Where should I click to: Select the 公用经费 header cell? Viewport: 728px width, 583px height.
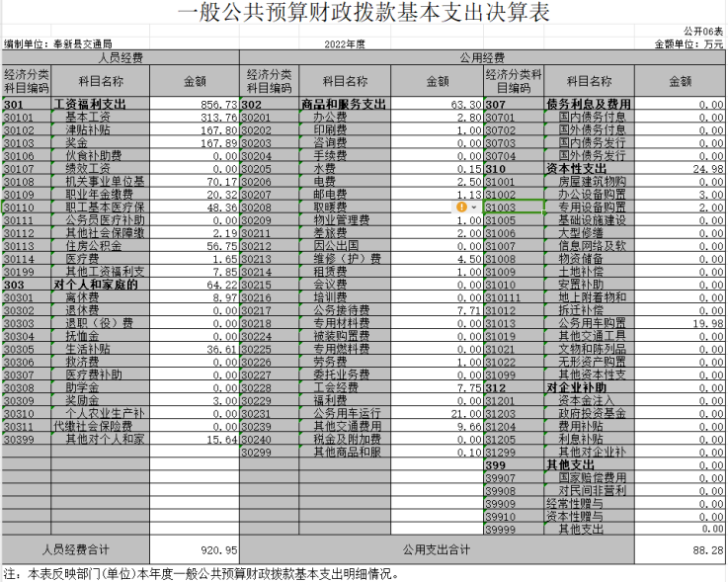(482, 58)
